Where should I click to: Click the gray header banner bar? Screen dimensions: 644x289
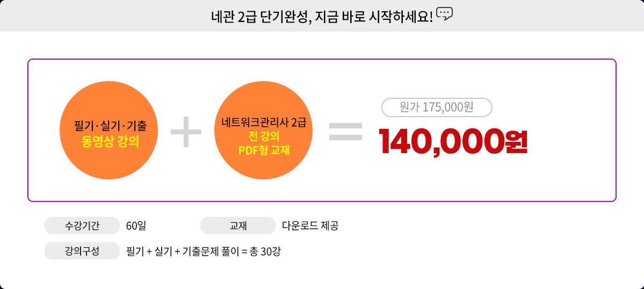[x=322, y=16]
